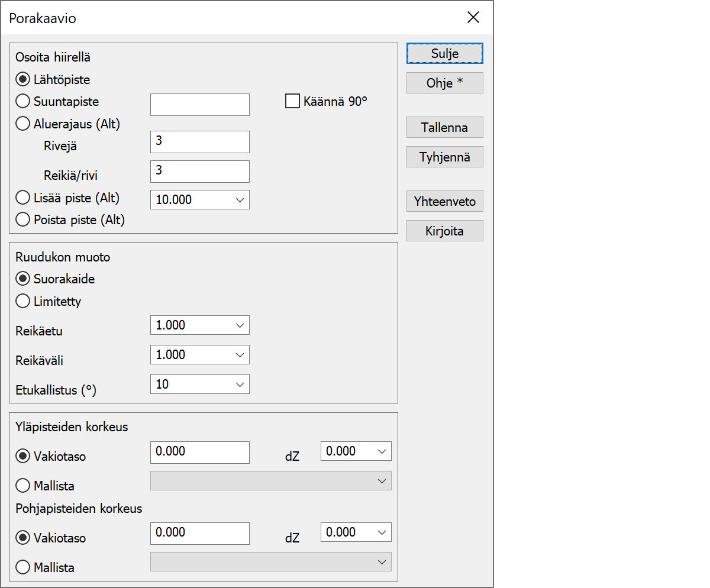Select the Suuntapiste radio button
The image size is (710, 588).
pyautogui.click(x=23, y=102)
